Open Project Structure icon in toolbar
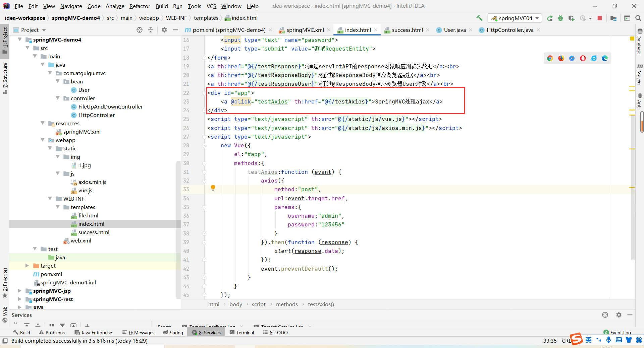 click(613, 18)
